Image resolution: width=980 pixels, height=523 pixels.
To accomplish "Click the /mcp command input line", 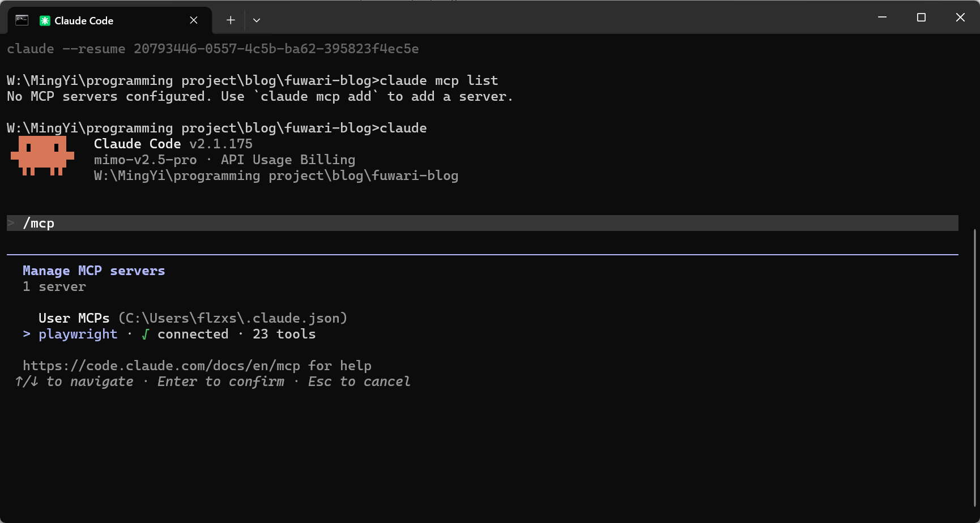I will tap(483, 223).
